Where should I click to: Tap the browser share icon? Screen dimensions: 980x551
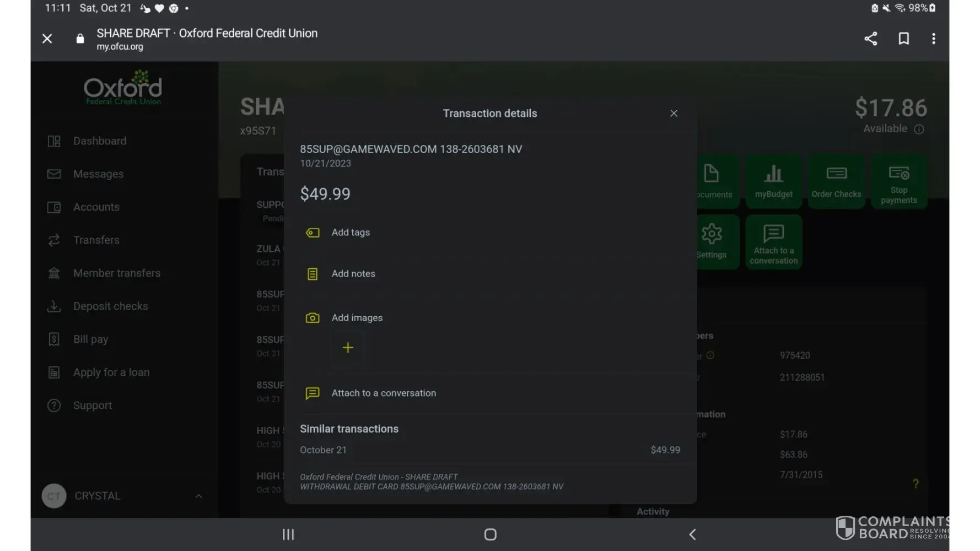[870, 39]
